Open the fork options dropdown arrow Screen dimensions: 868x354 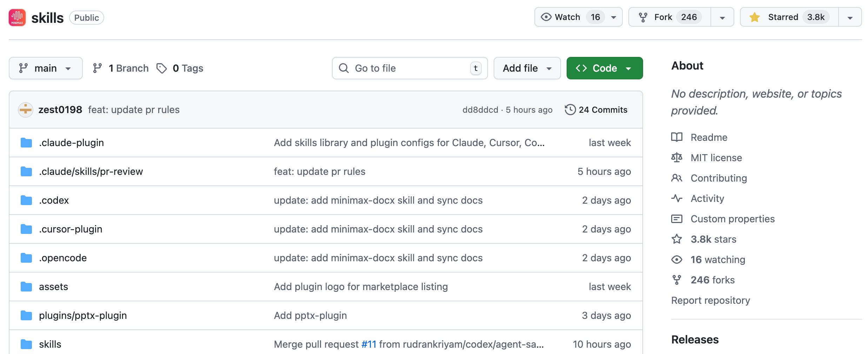click(x=722, y=18)
